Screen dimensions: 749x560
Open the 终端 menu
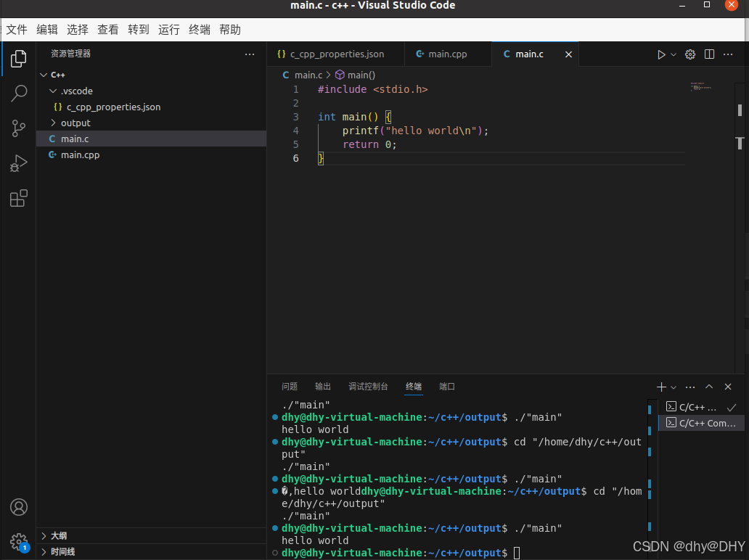(200, 30)
